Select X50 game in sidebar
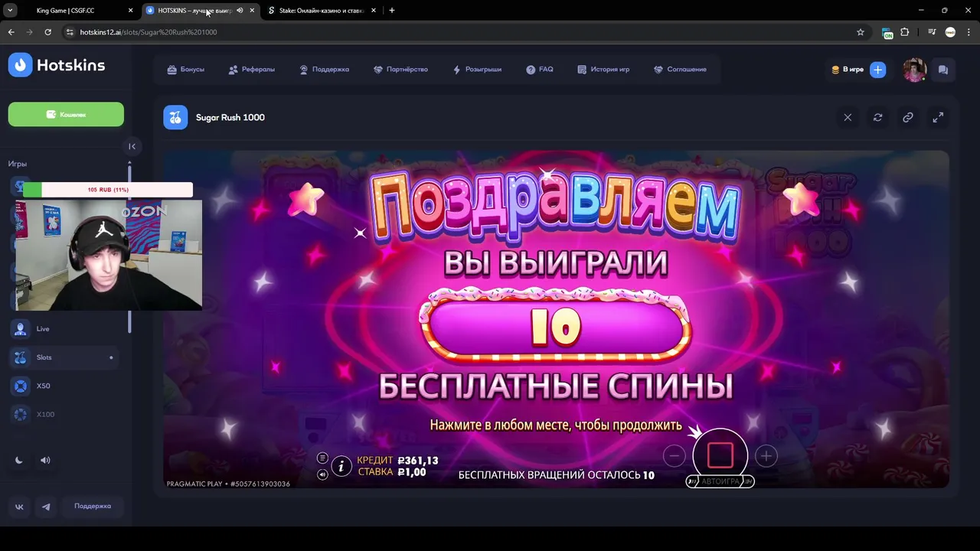Image resolution: width=980 pixels, height=551 pixels. click(x=64, y=386)
